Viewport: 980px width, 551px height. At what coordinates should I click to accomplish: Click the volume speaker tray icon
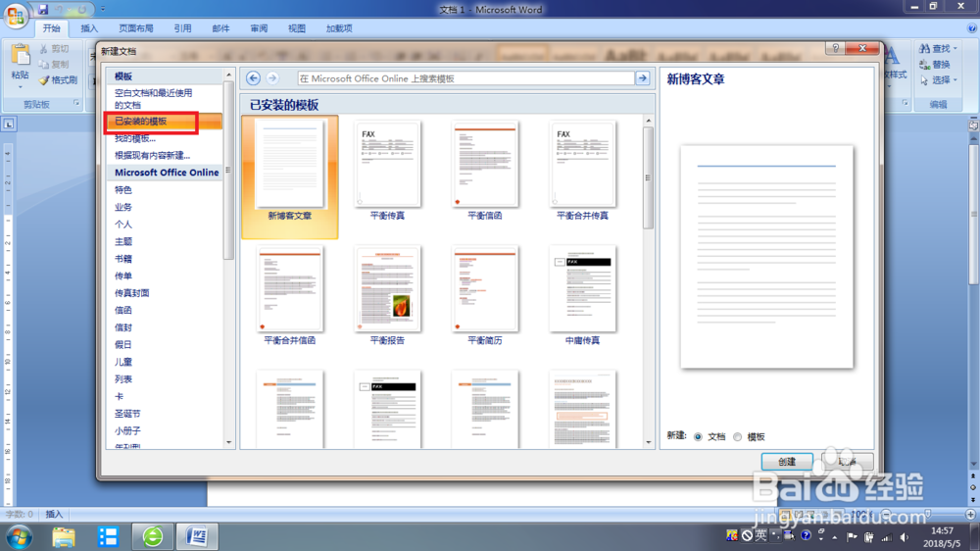tap(905, 537)
